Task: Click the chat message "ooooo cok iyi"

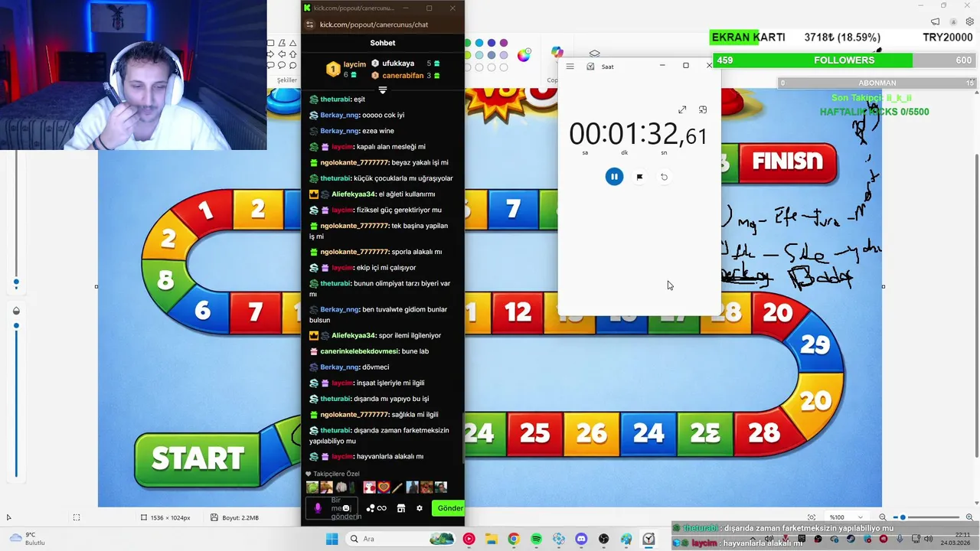Action: (383, 115)
